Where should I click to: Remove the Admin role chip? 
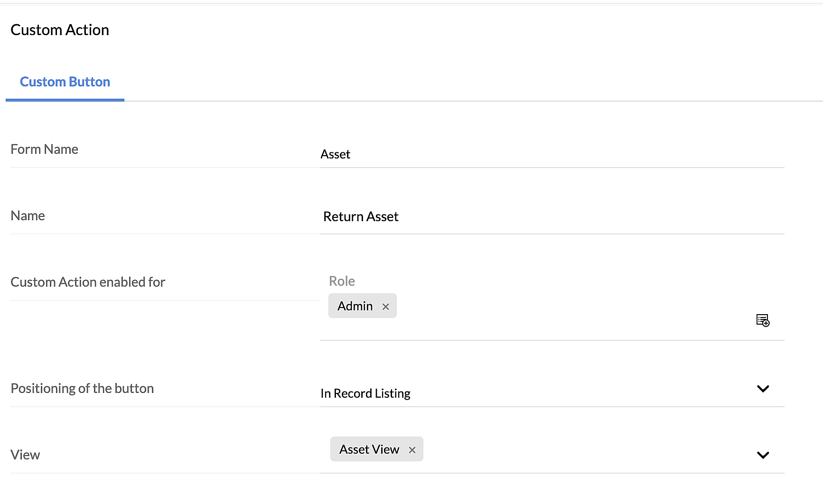click(386, 307)
